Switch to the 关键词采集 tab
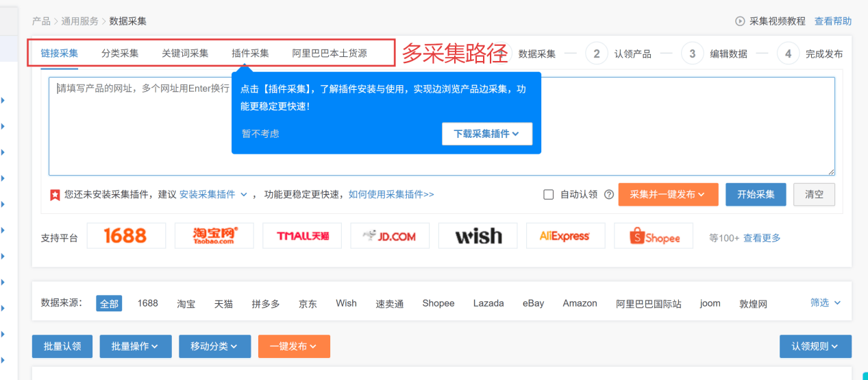The image size is (868, 380). click(x=185, y=53)
